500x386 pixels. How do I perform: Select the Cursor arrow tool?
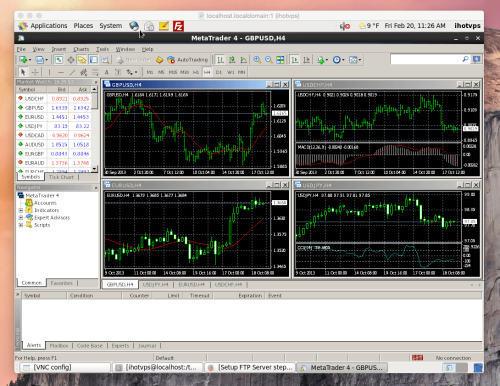pos(23,72)
